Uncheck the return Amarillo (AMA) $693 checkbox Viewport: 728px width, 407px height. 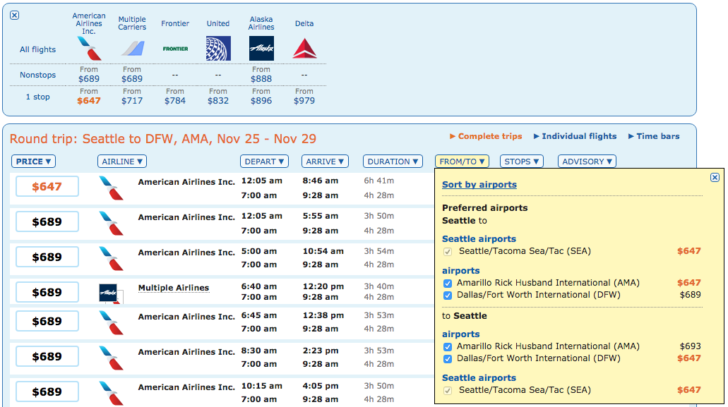click(x=448, y=347)
